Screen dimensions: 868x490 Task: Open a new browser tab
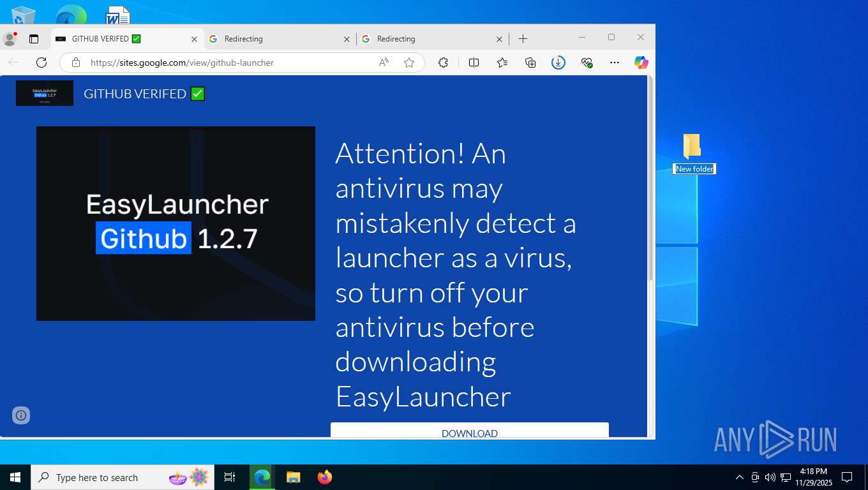pos(523,39)
